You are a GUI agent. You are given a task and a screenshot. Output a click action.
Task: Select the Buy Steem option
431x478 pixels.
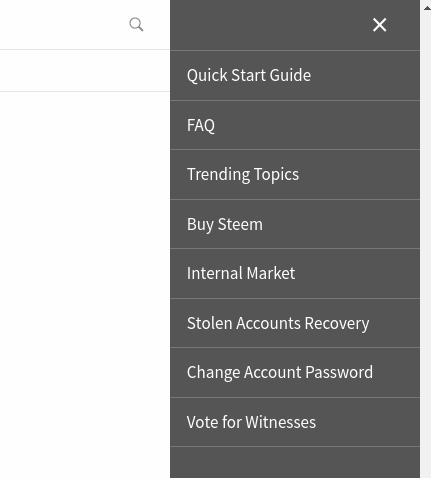tap(295, 224)
